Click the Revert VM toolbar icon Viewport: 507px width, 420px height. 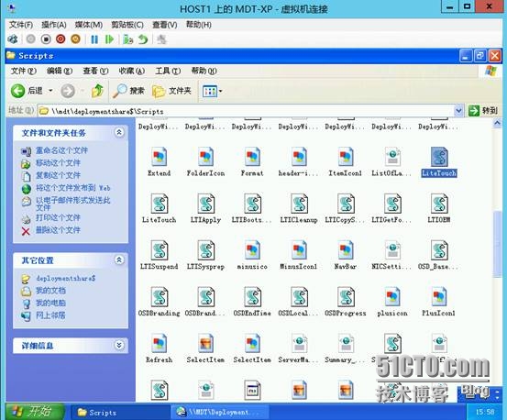143,39
